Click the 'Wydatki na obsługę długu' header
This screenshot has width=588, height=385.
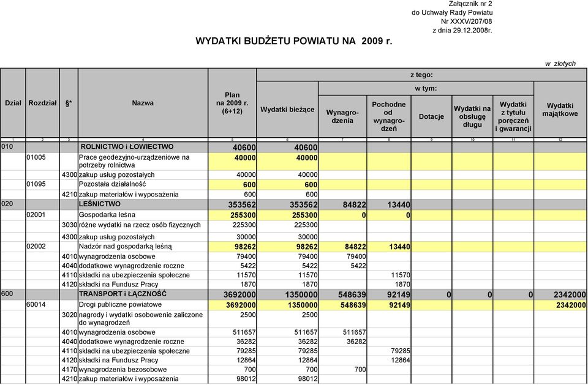(472, 116)
